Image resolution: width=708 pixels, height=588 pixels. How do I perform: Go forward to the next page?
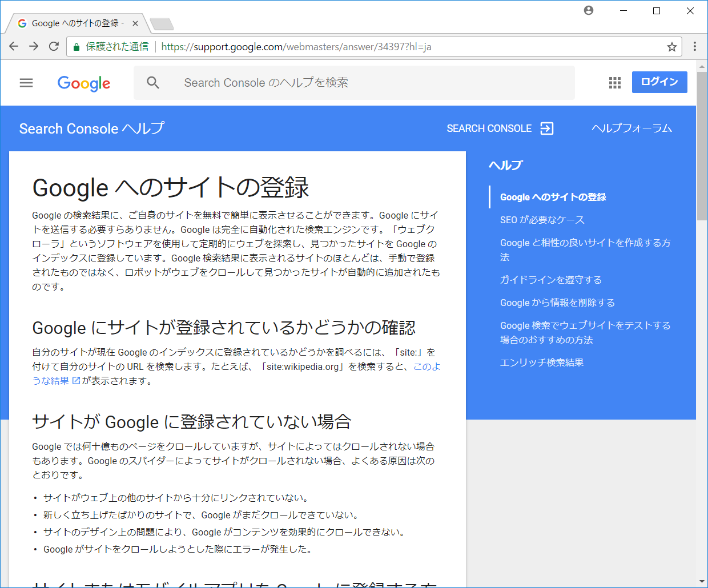click(x=34, y=46)
